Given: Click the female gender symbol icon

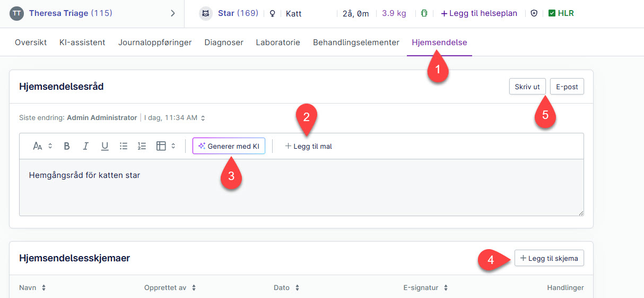Looking at the screenshot, I should [x=273, y=13].
